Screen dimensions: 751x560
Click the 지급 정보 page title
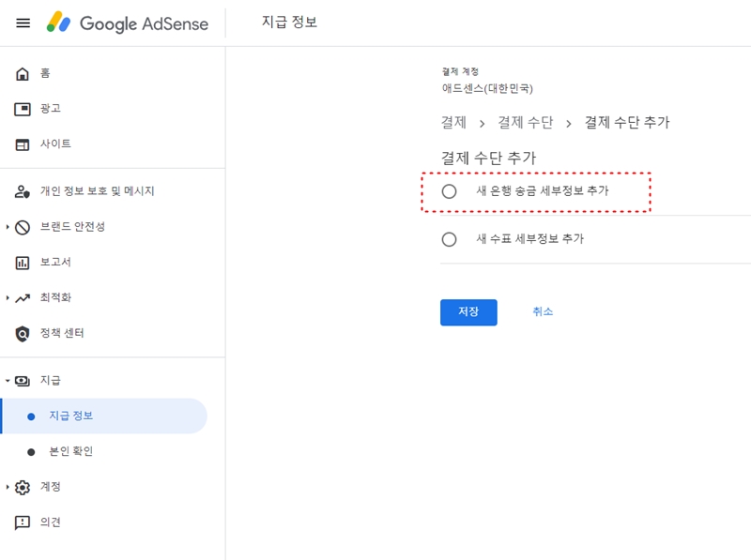pos(289,22)
